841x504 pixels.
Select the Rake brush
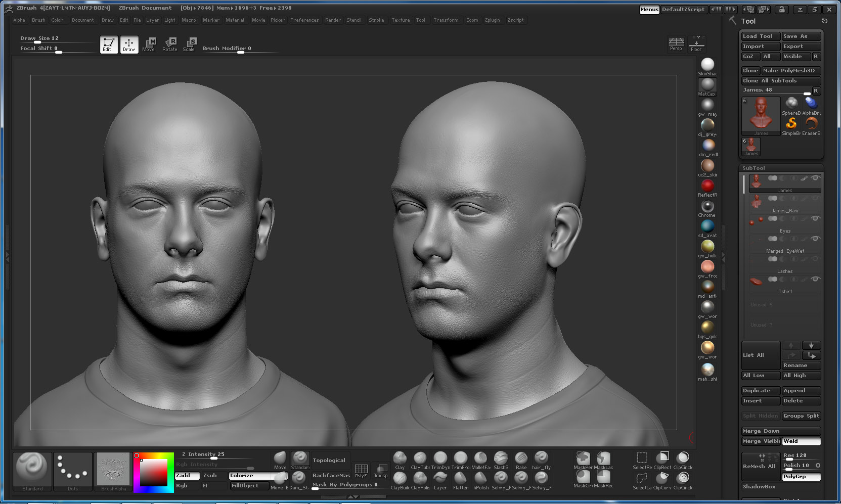click(x=521, y=459)
